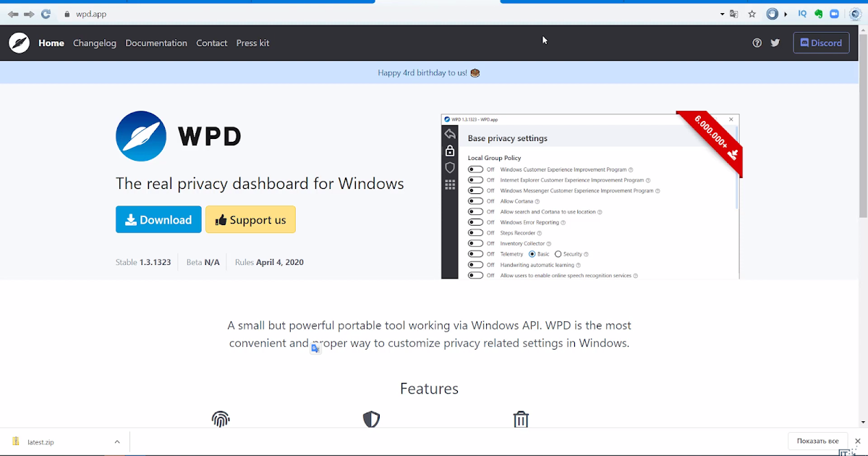Select the shield firewall icon in WPD sidebar
The image size is (868, 456).
450,168
